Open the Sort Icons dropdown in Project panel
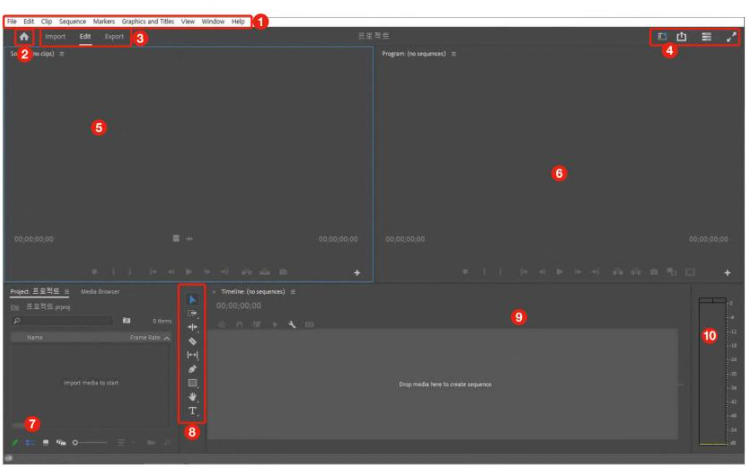 (124, 442)
